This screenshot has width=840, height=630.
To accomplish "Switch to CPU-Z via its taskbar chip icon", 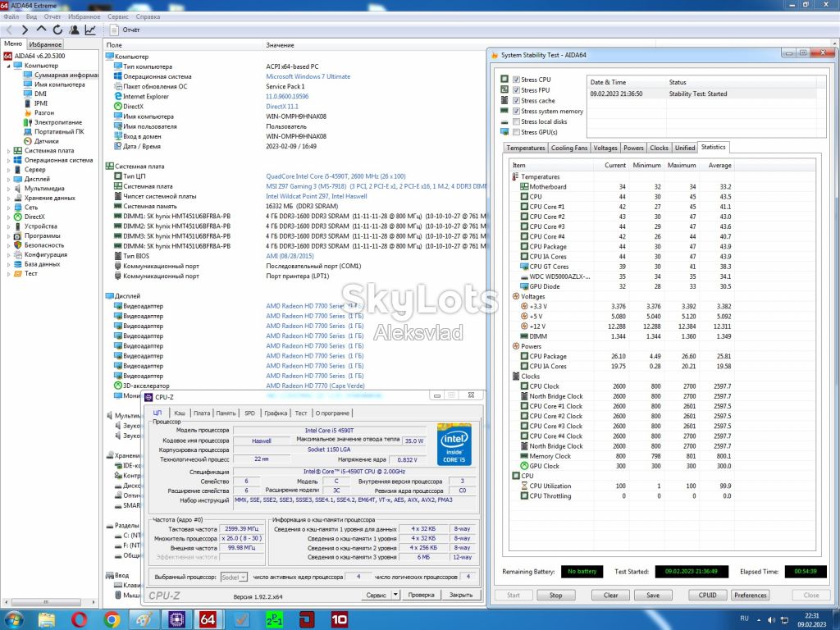I will pos(176,620).
